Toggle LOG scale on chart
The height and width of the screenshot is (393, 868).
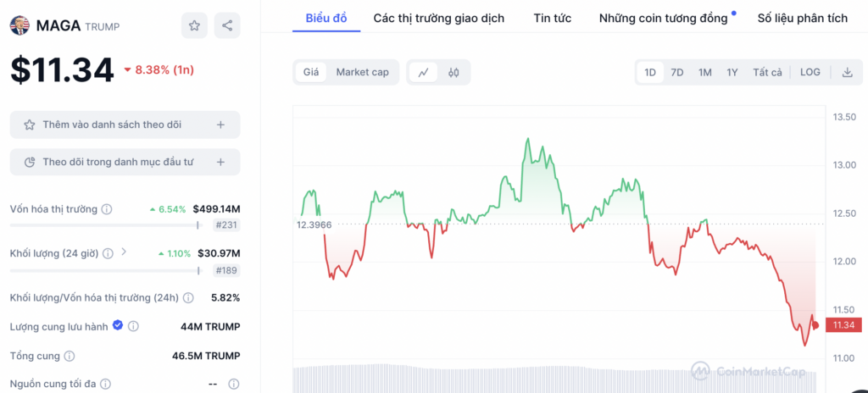810,72
